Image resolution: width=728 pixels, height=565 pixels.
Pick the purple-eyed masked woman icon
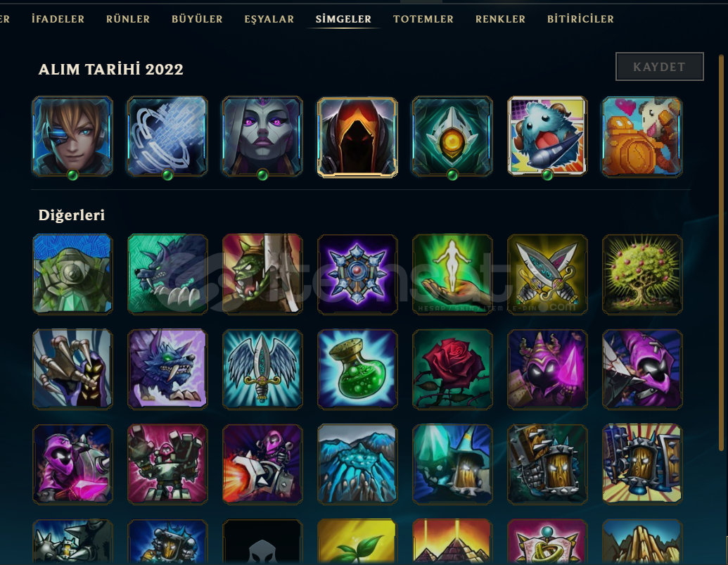tap(262, 136)
